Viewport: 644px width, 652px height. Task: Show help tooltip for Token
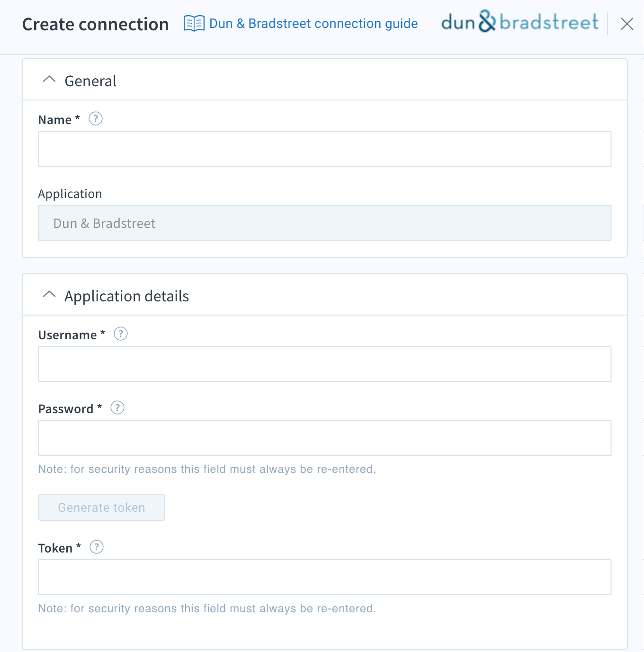click(97, 547)
